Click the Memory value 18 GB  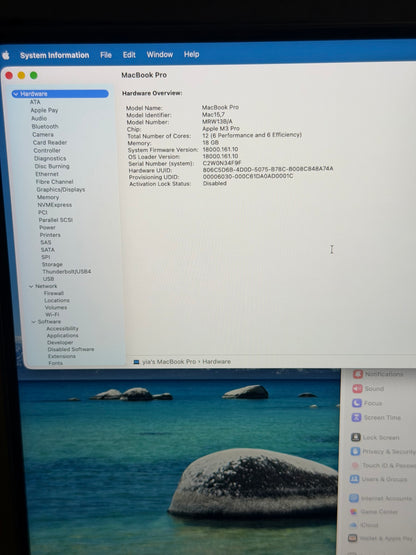pyautogui.click(x=211, y=142)
